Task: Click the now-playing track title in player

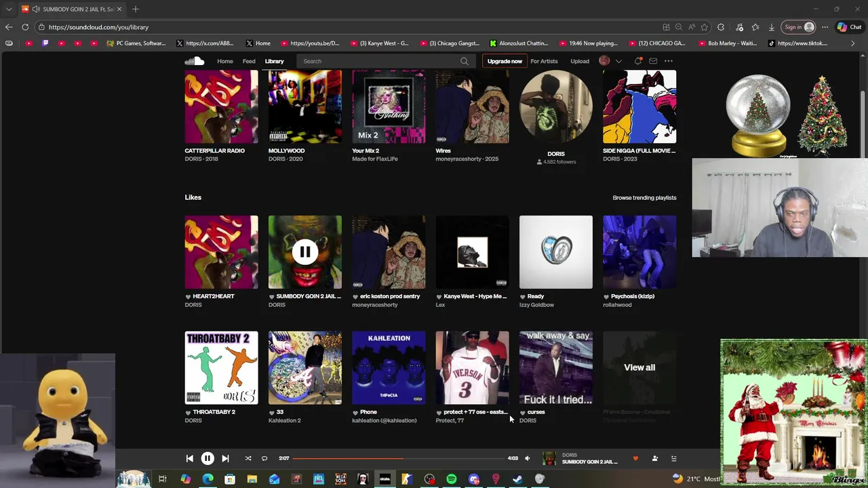Action: pyautogui.click(x=589, y=462)
